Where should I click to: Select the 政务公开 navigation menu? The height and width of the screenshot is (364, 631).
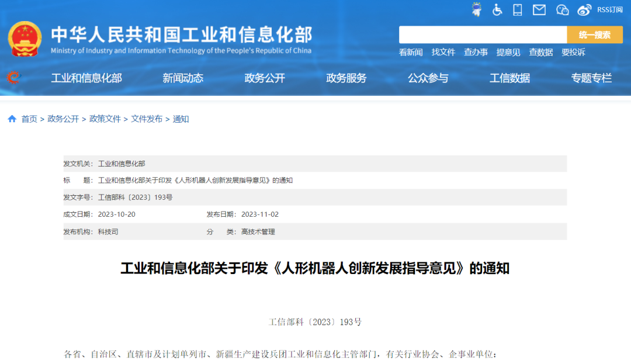click(x=265, y=78)
